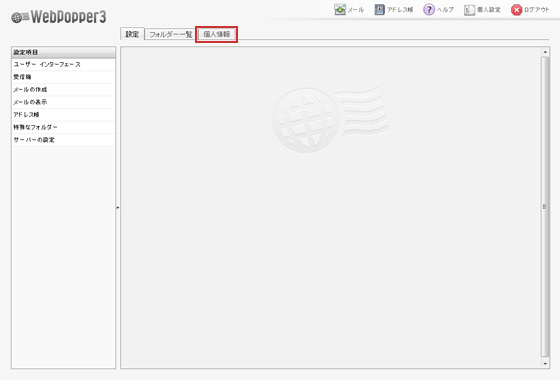Click the WebPopper3 globe logo
560x380 pixels.
[20, 17]
